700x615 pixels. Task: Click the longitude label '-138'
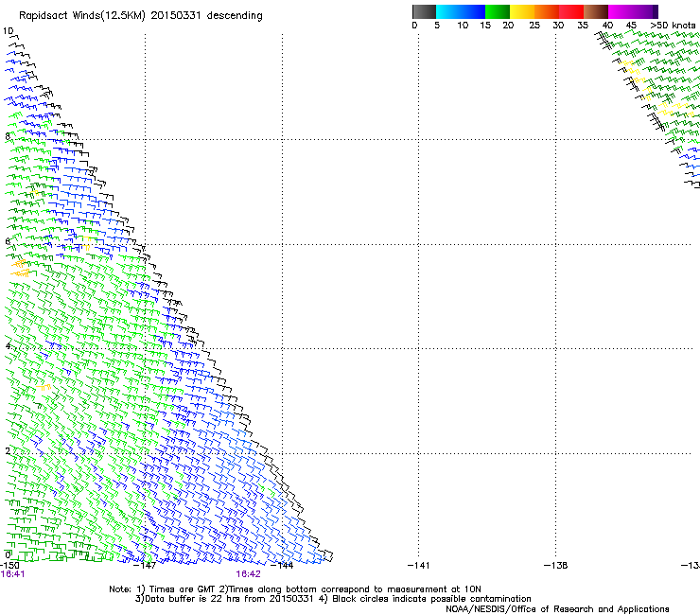click(x=556, y=566)
